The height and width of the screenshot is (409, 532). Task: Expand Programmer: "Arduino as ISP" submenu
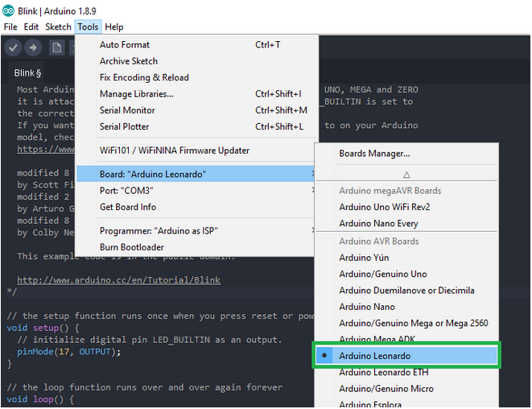(x=196, y=231)
